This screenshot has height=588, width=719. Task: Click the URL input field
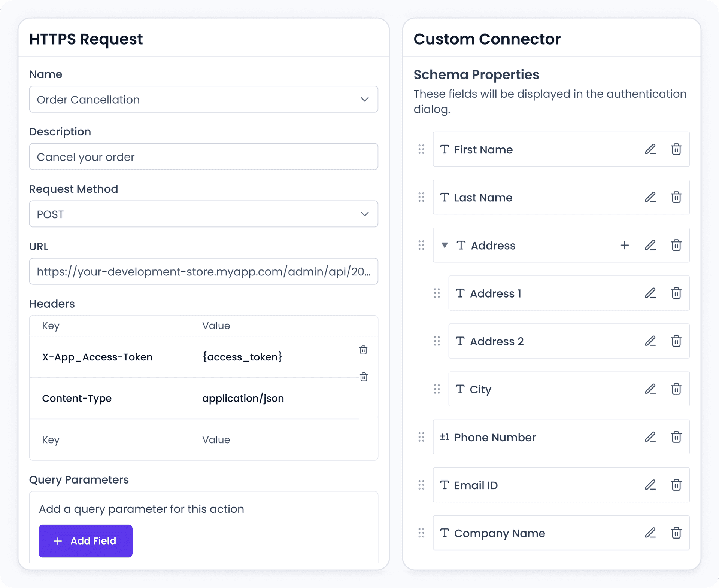point(203,271)
